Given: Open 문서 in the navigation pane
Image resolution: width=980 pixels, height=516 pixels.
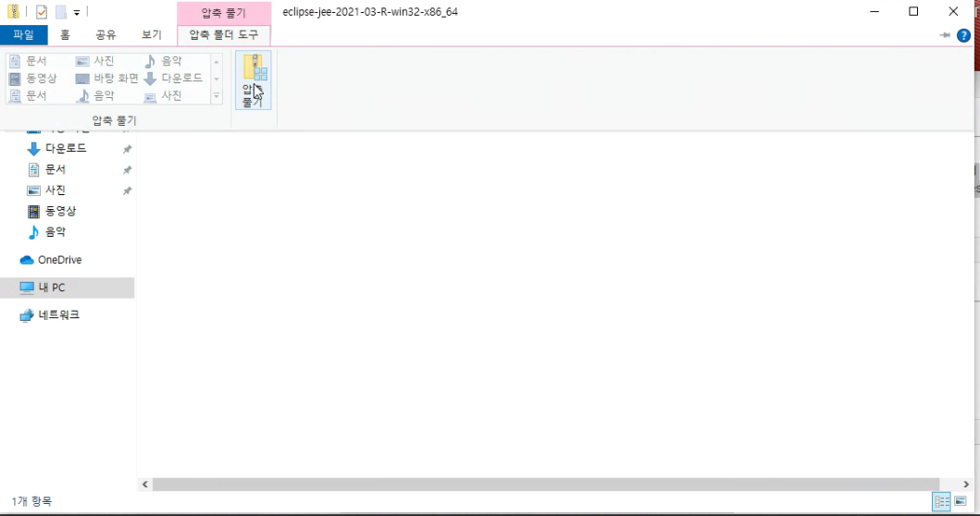Looking at the screenshot, I should (x=55, y=169).
